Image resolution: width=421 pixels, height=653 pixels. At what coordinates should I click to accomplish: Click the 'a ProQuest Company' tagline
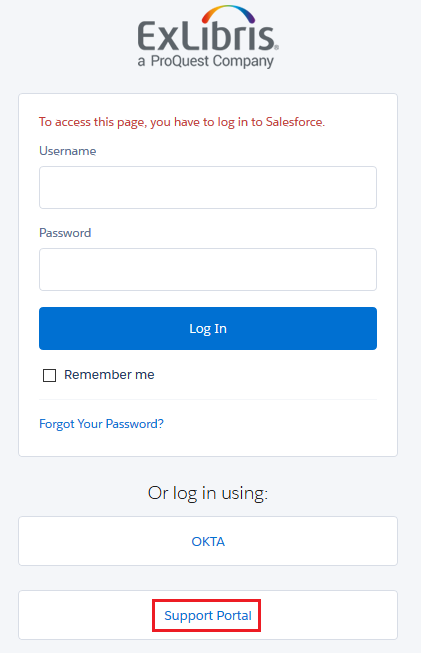[x=206, y=61]
